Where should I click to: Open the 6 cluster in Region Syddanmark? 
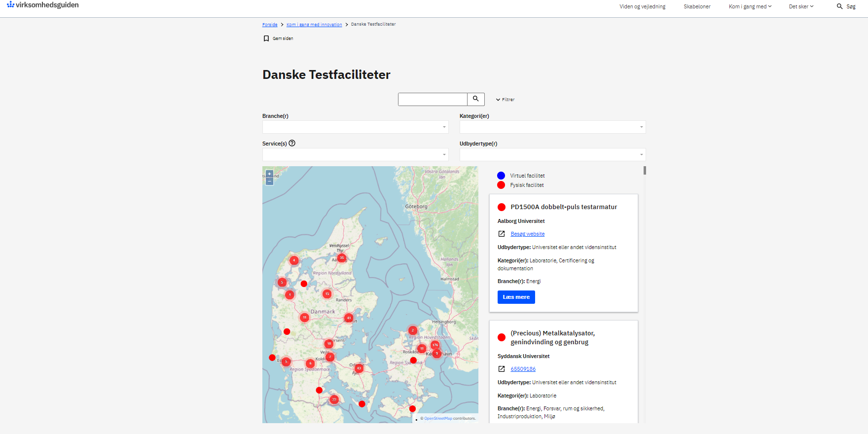[310, 363]
